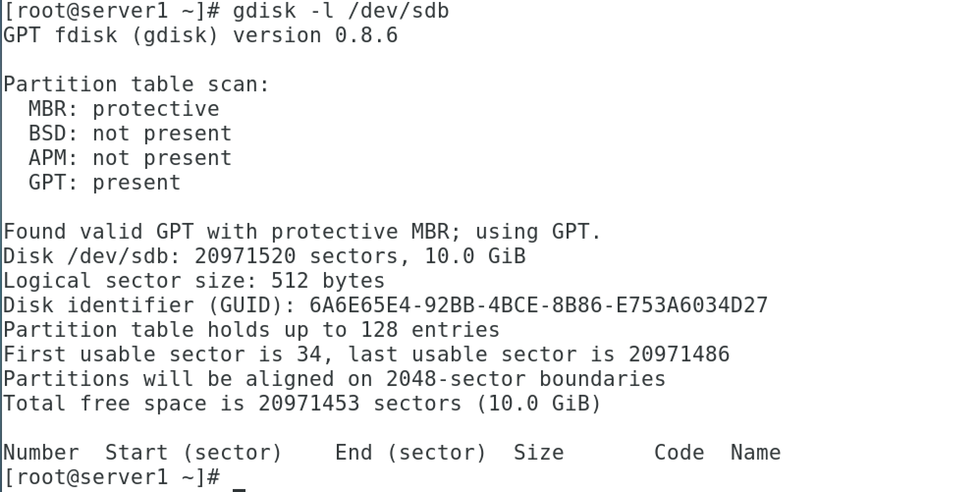The width and height of the screenshot is (980, 492).
Task: Click the 'Found valid GPT with protective MBR' line
Action: click(302, 232)
